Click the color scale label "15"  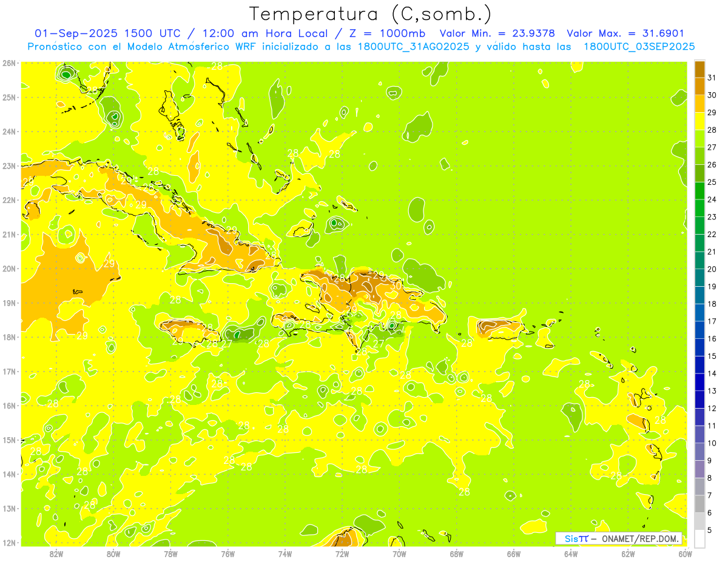point(712,356)
